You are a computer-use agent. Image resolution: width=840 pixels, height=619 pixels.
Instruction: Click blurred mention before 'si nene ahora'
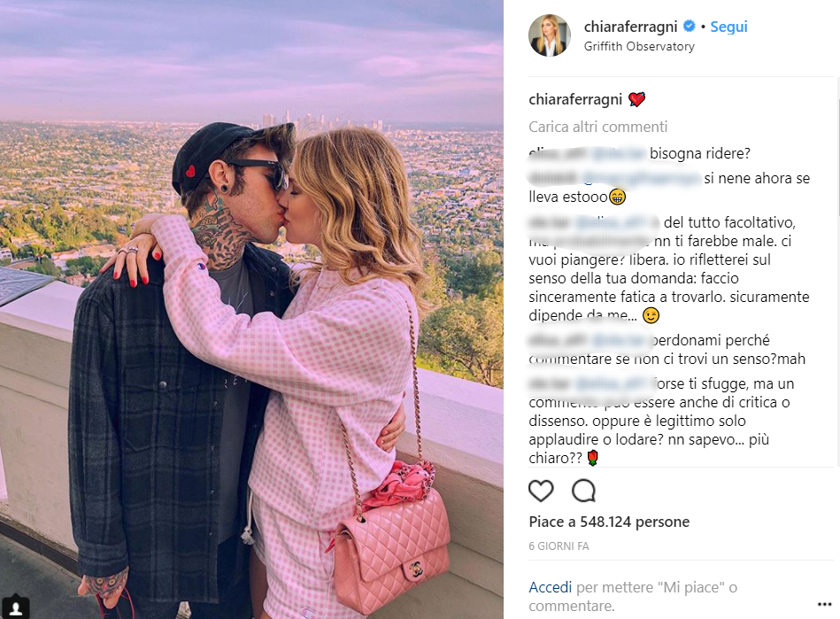[x=641, y=178]
